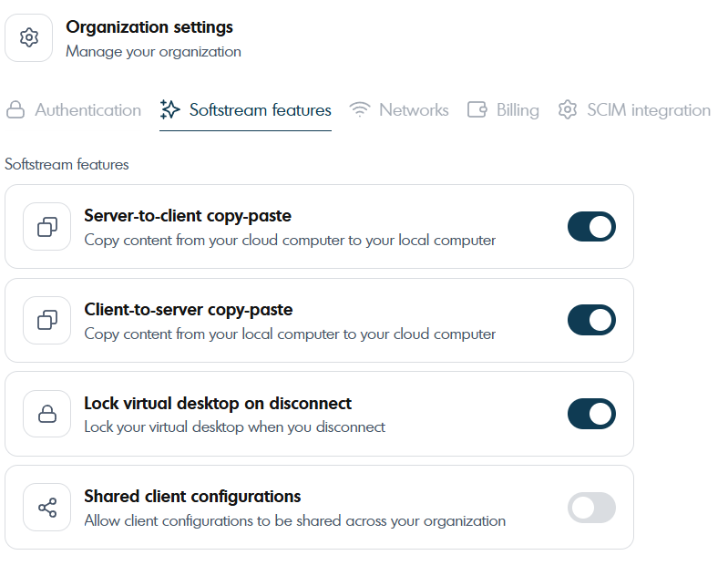This screenshot has height=586, width=728.
Task: Toggle Lock virtual desktop on disconnect
Action: point(591,414)
